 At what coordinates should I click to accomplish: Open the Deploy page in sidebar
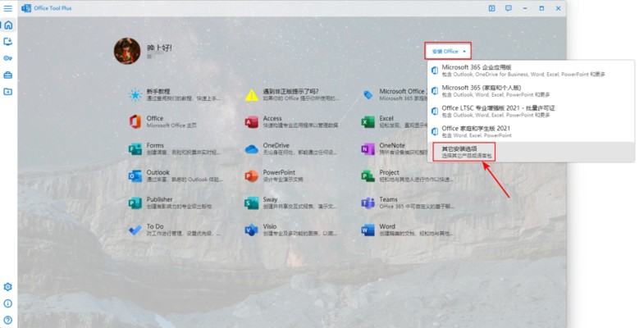pyautogui.click(x=8, y=41)
